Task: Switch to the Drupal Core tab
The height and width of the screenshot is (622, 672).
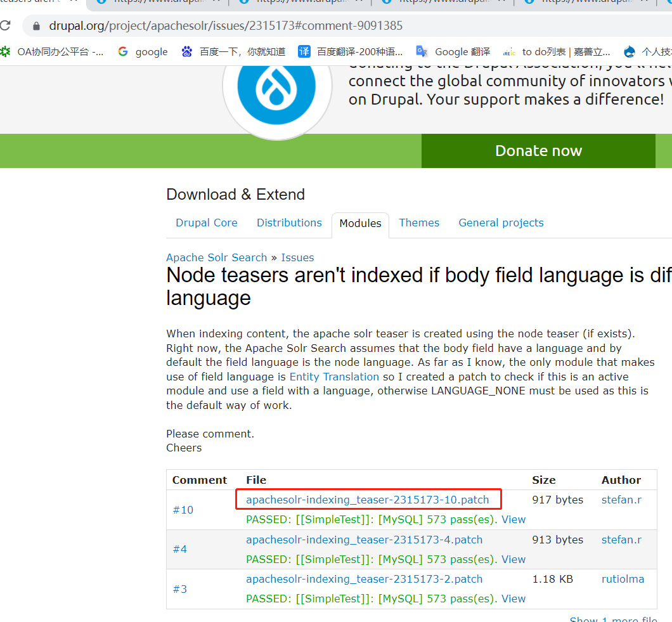Action: tap(207, 223)
